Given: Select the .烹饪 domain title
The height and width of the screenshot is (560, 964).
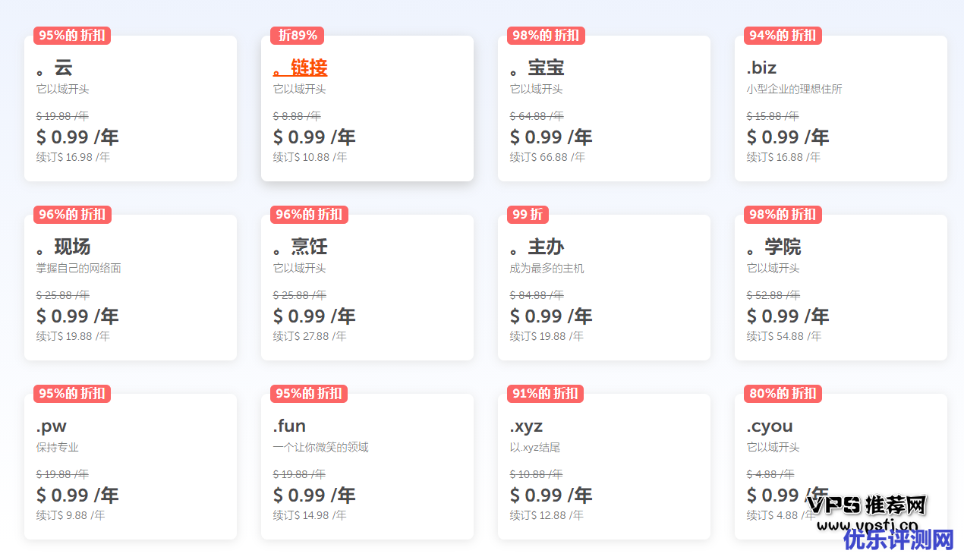Looking at the screenshot, I should [x=301, y=247].
